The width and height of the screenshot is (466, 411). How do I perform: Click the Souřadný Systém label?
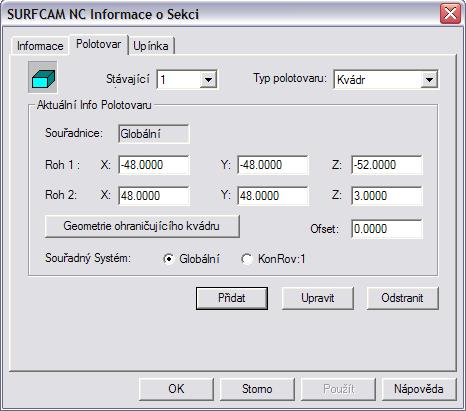click(x=88, y=258)
